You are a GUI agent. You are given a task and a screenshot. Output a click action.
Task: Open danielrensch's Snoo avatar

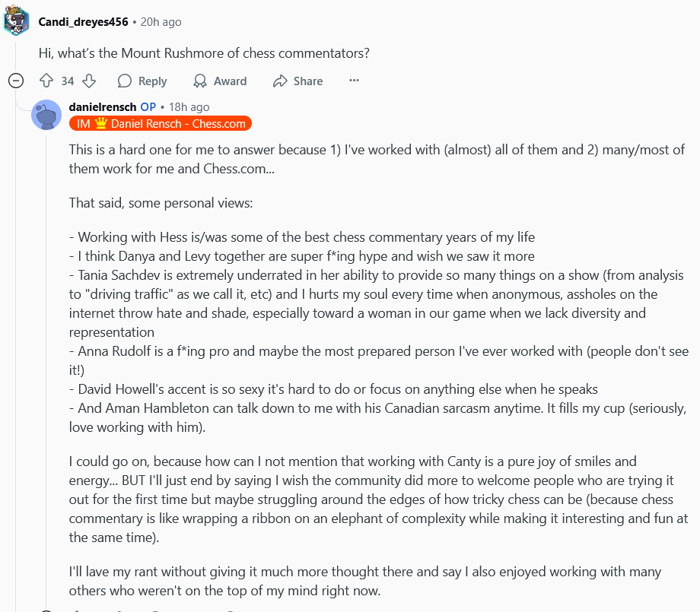coord(46,115)
